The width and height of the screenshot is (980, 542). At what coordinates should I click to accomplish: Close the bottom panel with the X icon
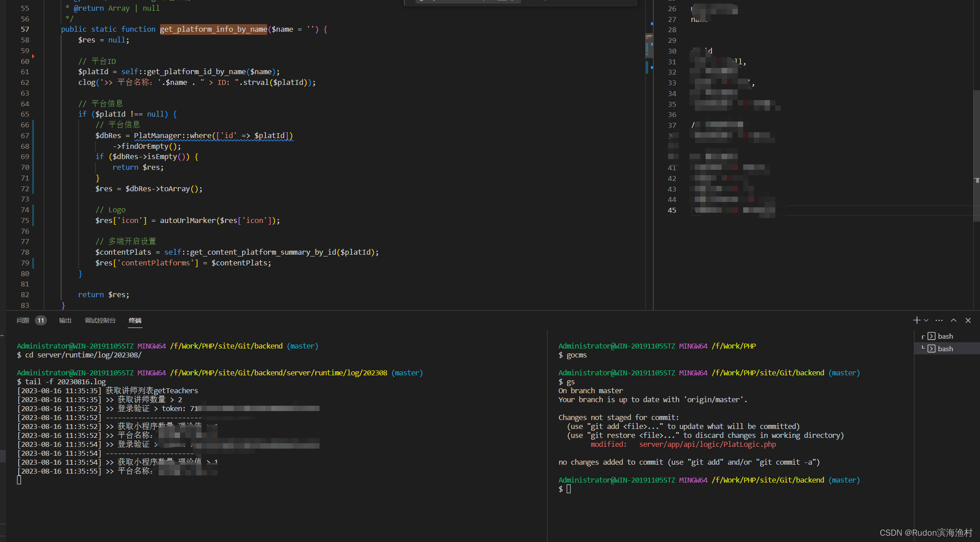968,320
